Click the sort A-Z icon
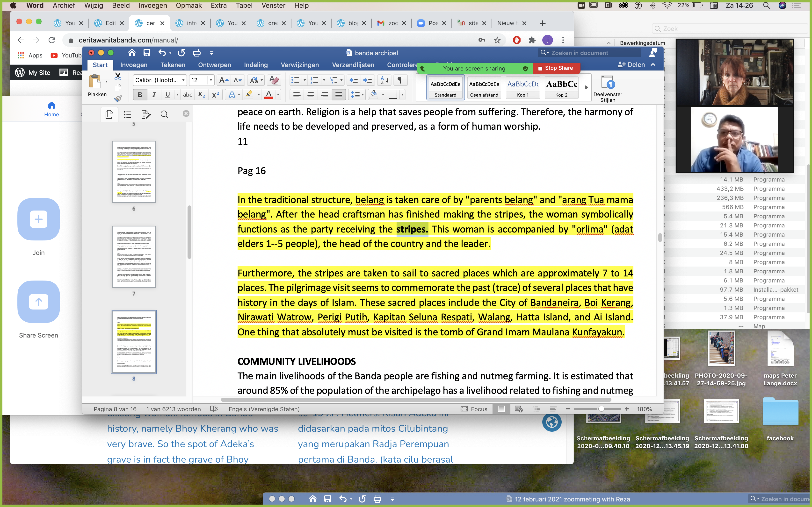Screen dimensions: 812x507 tap(384, 80)
